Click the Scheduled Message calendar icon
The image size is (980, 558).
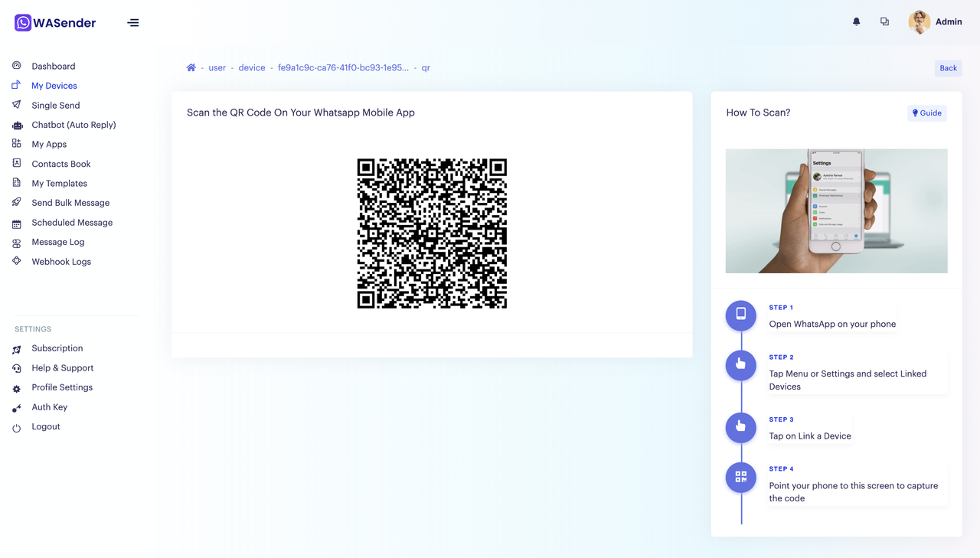pos(17,223)
